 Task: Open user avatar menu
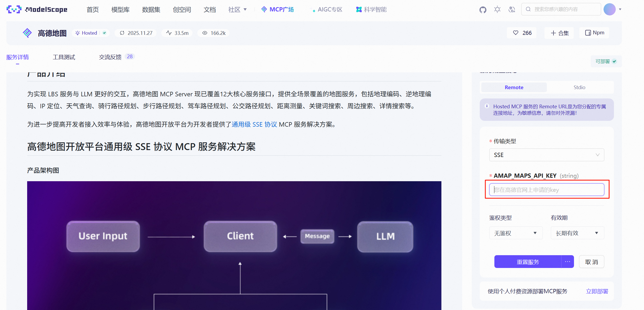click(x=609, y=9)
